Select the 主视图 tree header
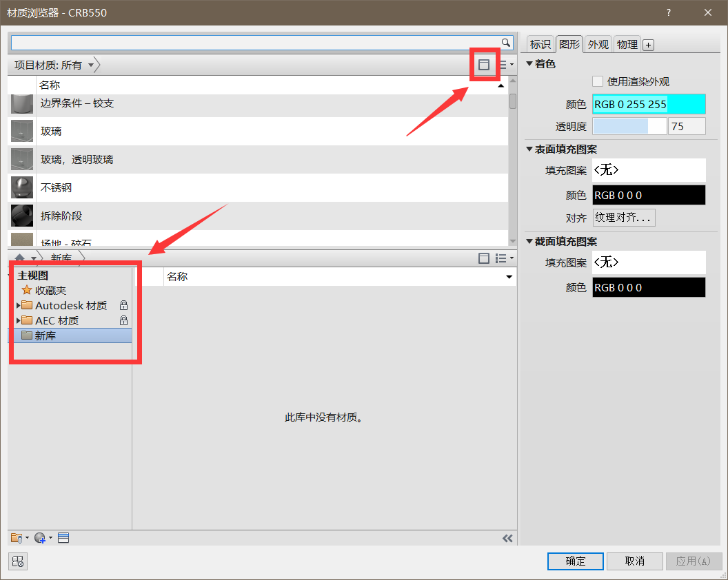 32,275
